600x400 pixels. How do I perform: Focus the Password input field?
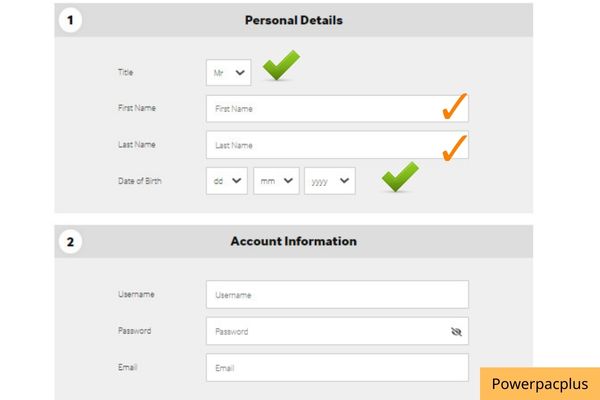[x=337, y=331]
